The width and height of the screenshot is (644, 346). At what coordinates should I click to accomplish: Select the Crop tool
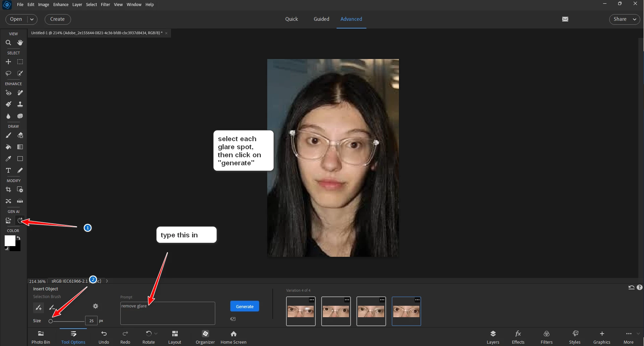(x=8, y=190)
